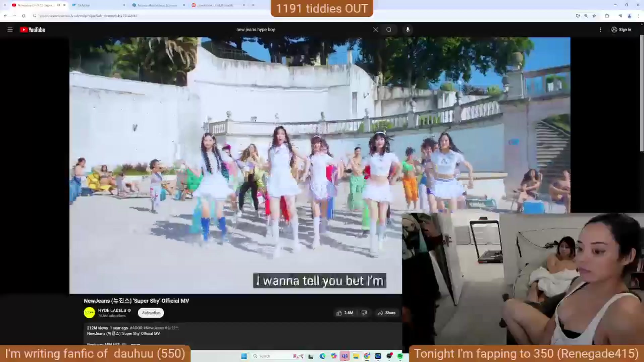Bookmark this page with the star
Viewport: 644px width, 362px height.
coord(594,16)
